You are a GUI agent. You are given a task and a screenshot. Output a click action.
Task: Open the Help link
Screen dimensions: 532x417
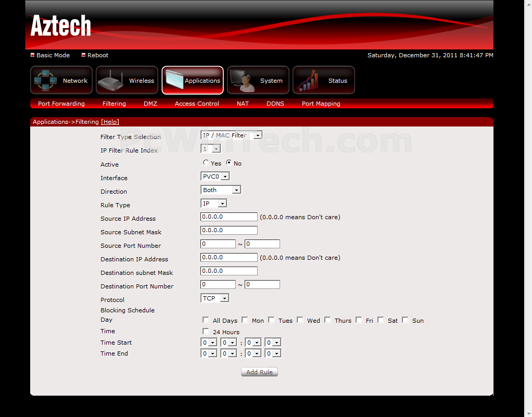click(x=110, y=122)
